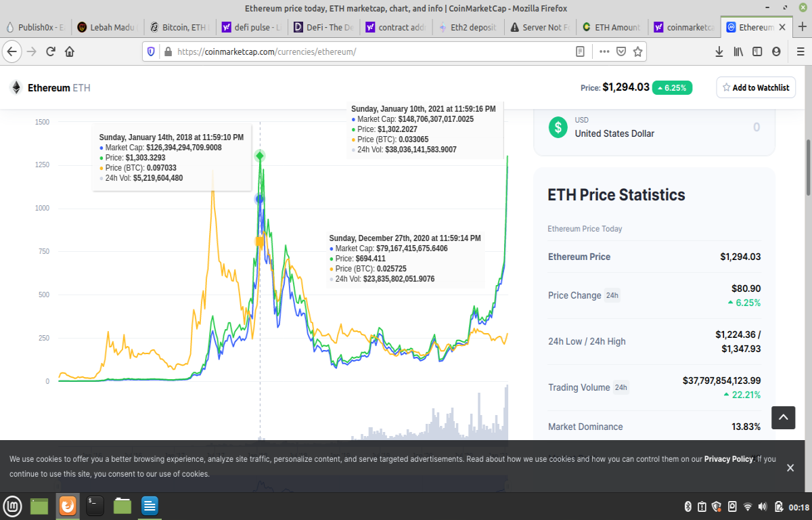Viewport: 812px width, 520px height.
Task: Dismiss the cookie notice with X
Action: coord(790,468)
